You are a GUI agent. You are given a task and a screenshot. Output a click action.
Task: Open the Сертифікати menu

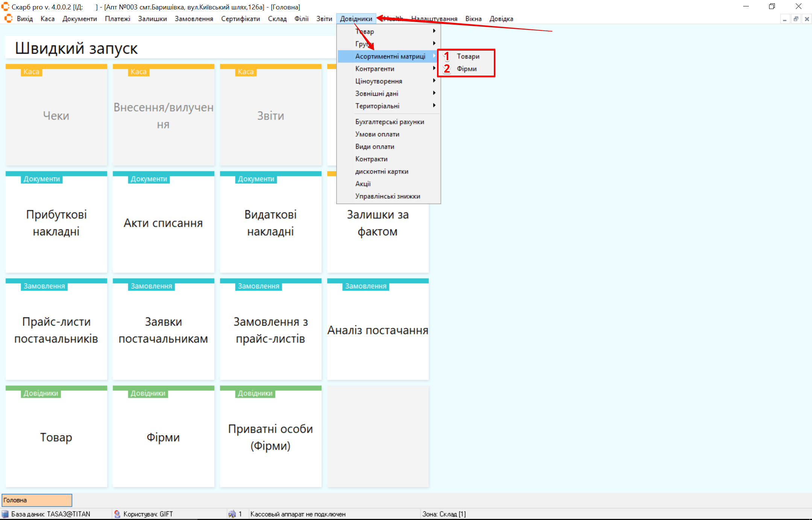point(240,19)
